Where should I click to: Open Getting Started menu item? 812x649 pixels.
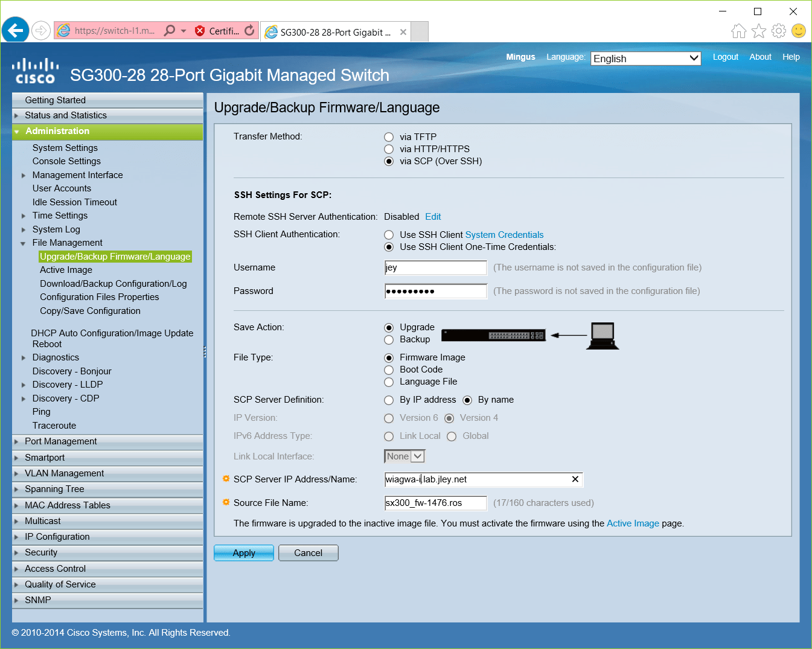pyautogui.click(x=107, y=100)
